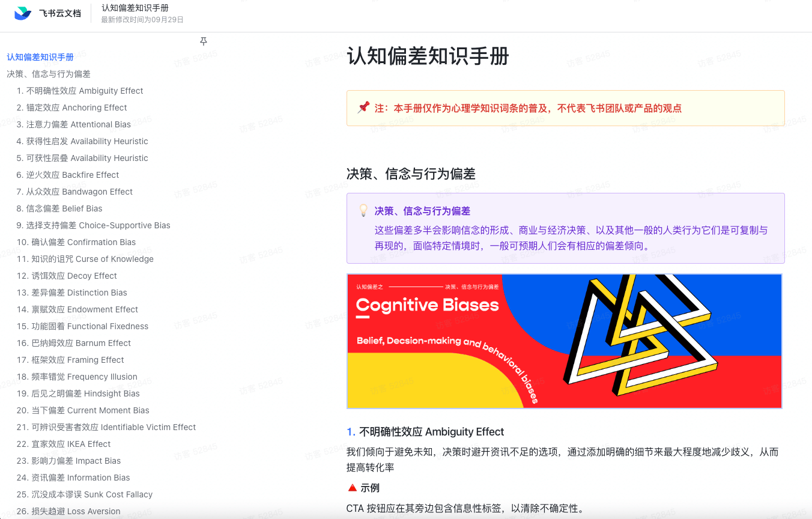Open 15. 功能固着 Functional Fixedness
This screenshot has width=812, height=519.
pos(82,326)
